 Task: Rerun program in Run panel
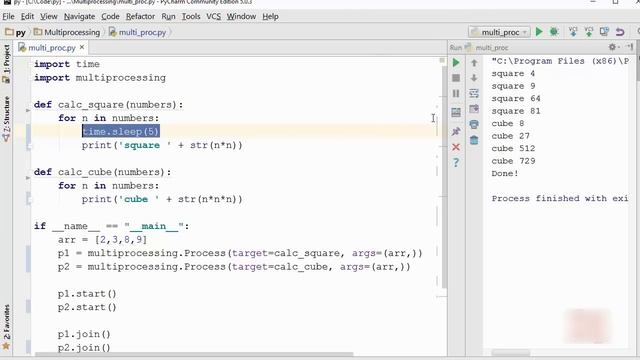pos(456,62)
